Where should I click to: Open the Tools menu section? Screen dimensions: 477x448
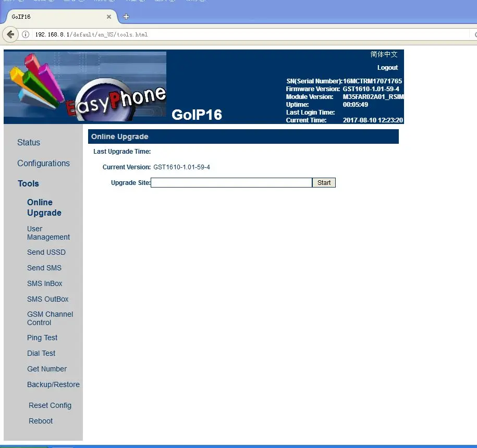(x=28, y=183)
